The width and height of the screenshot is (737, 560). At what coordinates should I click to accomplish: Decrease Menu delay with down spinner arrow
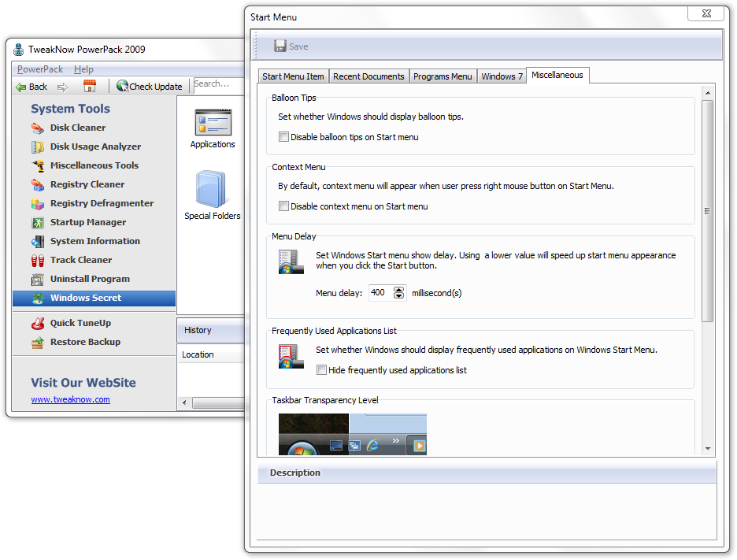(398, 295)
